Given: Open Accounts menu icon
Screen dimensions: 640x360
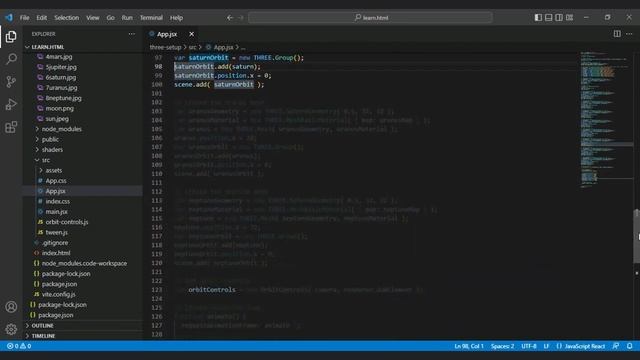Looking at the screenshot, I should tap(11, 307).
